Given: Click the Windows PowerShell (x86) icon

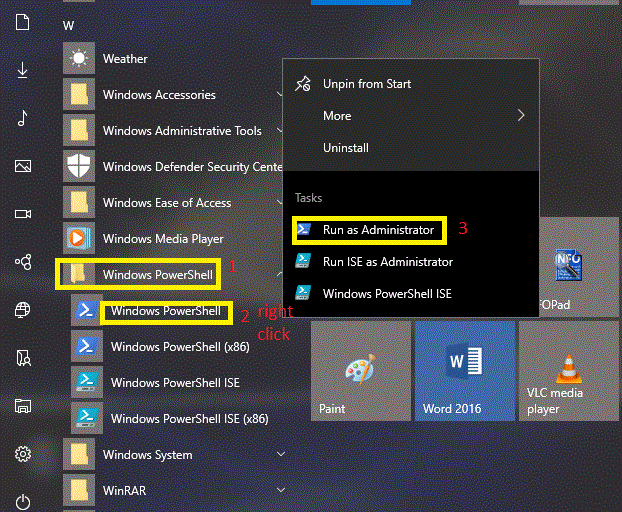Looking at the screenshot, I should pyautogui.click(x=87, y=346).
